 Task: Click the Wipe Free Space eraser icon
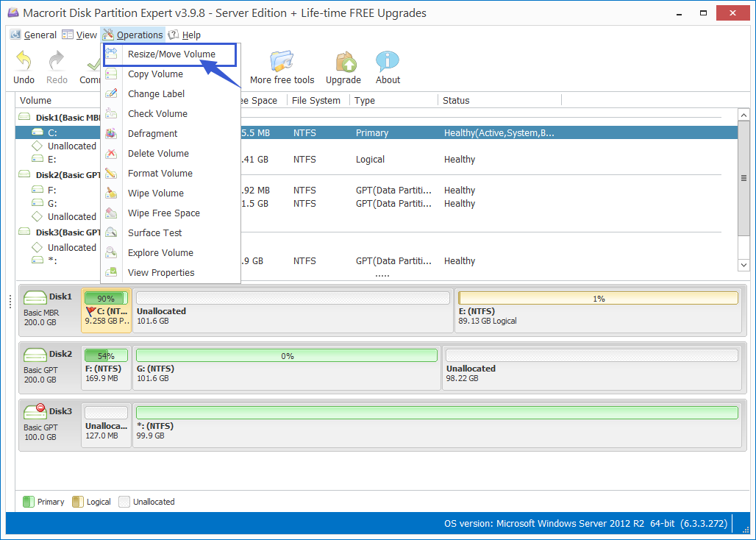pyautogui.click(x=111, y=213)
